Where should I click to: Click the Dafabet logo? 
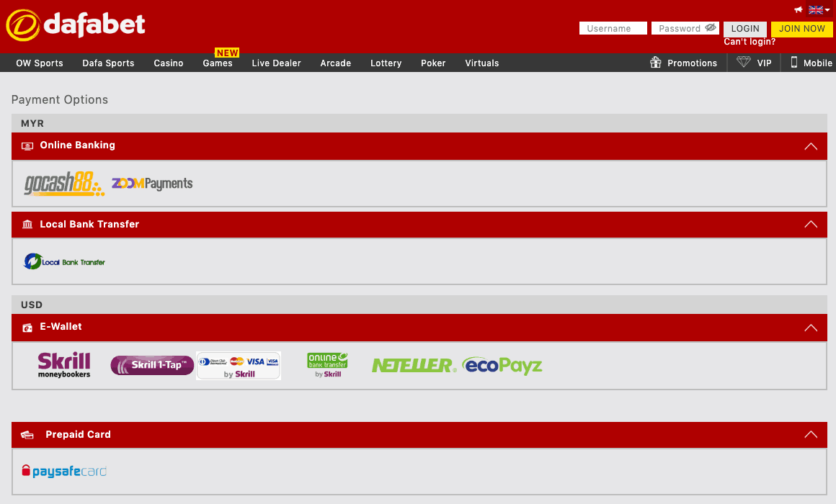76,25
